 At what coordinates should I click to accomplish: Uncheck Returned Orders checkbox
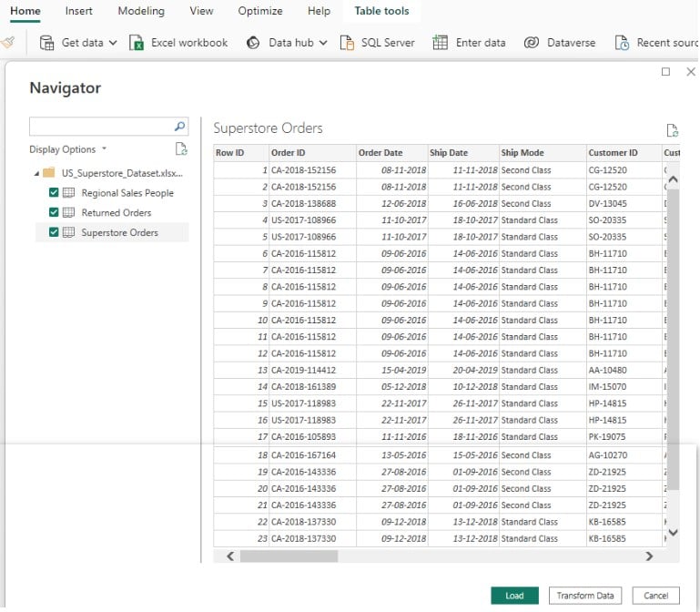[54, 212]
